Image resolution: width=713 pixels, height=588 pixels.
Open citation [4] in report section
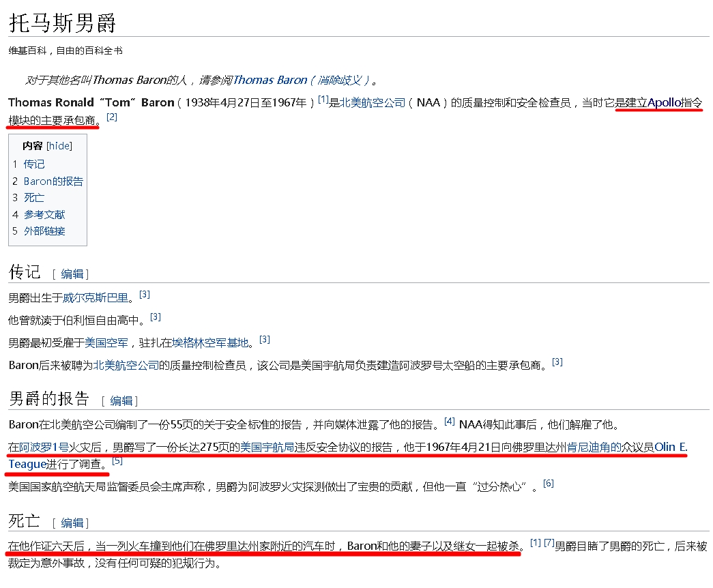pyautogui.click(x=449, y=422)
